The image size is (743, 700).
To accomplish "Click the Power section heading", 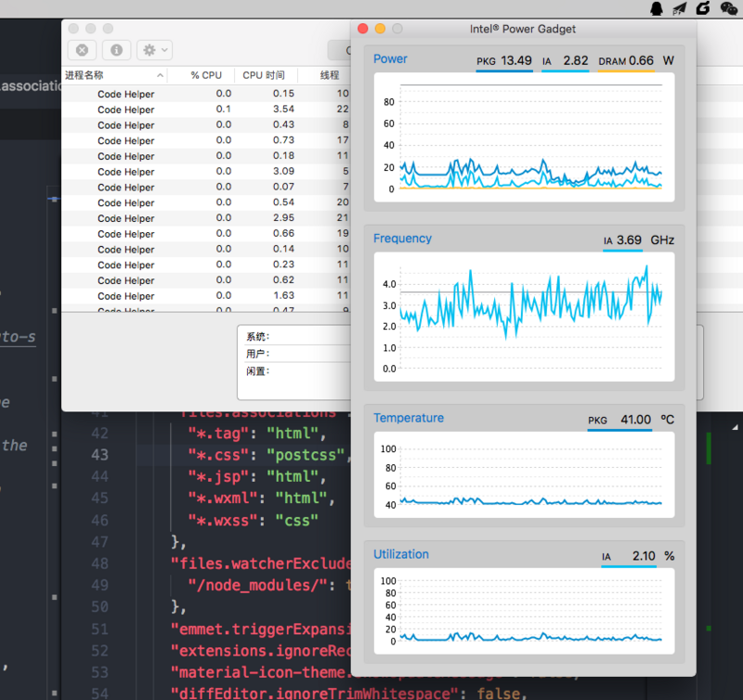I will point(390,58).
